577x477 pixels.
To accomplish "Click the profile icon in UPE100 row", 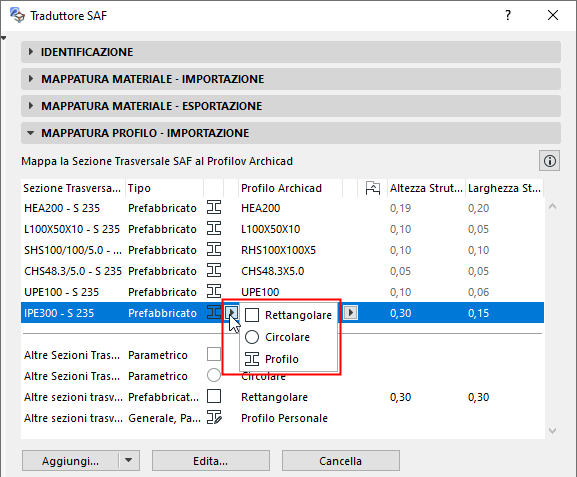I will click(214, 292).
